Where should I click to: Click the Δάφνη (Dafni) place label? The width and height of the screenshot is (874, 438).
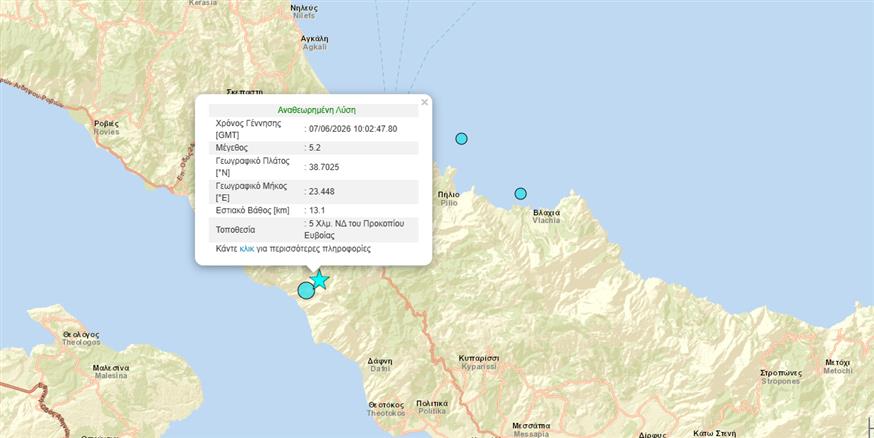click(380, 364)
